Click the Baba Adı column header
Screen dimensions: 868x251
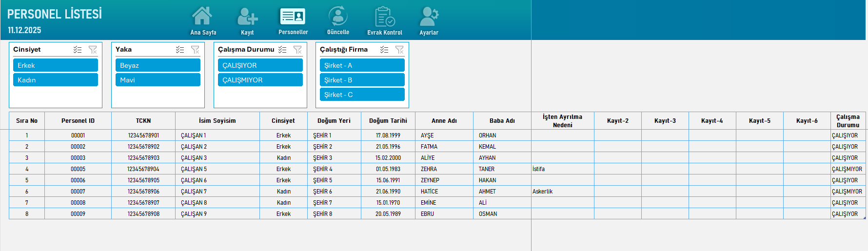pos(502,121)
